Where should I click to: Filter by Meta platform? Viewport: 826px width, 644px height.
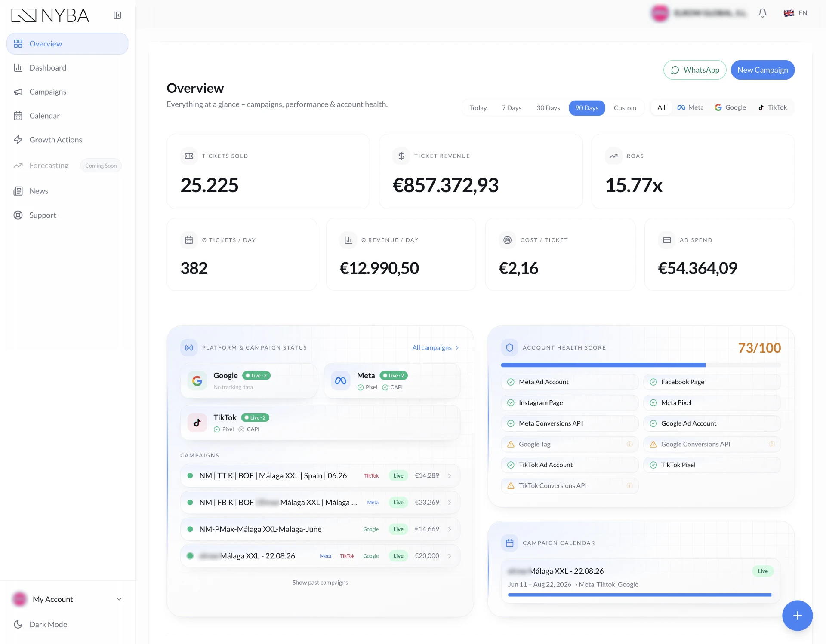click(690, 107)
